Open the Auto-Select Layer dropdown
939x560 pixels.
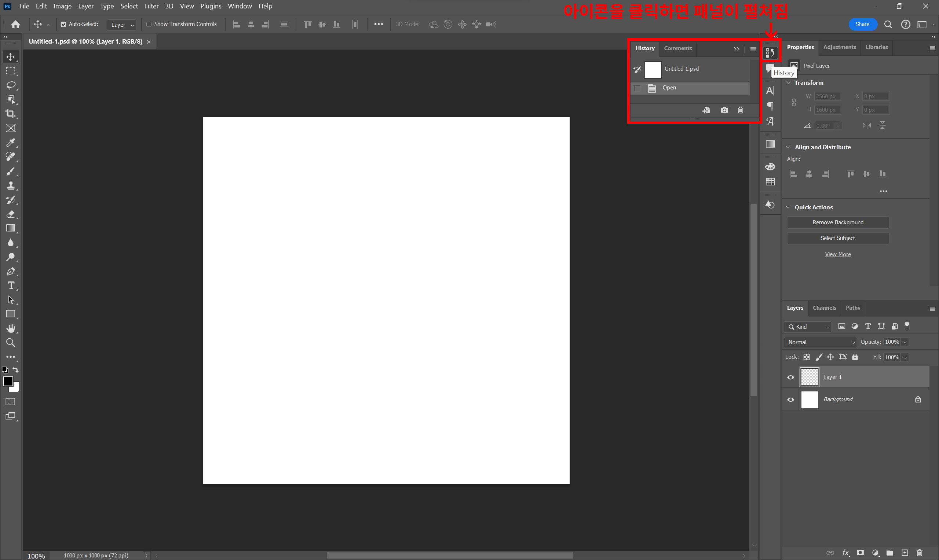point(122,25)
